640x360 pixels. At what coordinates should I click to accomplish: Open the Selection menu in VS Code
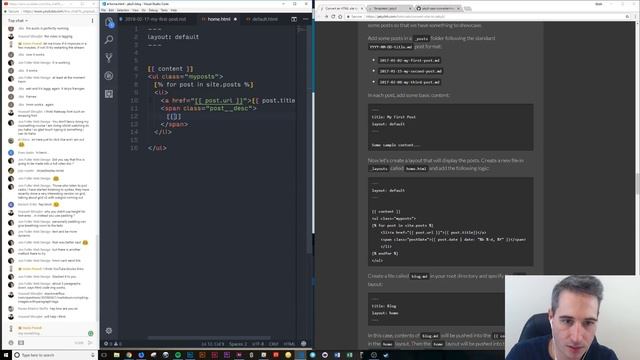(123, 10)
